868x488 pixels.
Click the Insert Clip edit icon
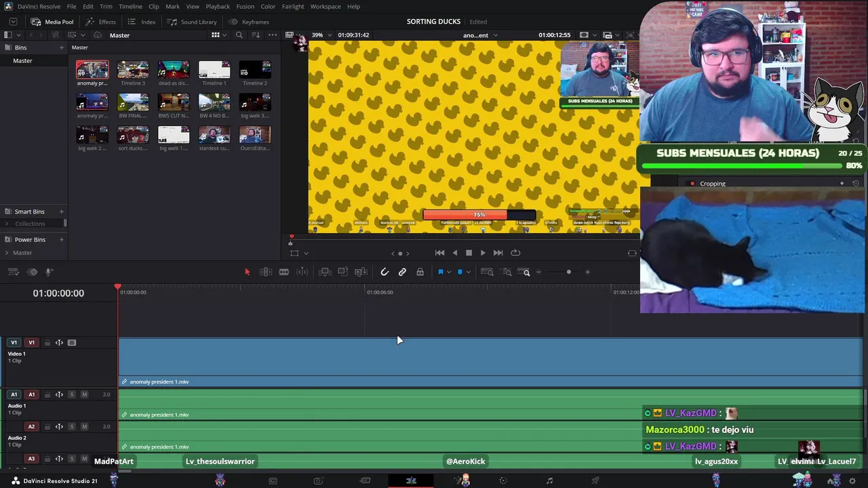[325, 272]
